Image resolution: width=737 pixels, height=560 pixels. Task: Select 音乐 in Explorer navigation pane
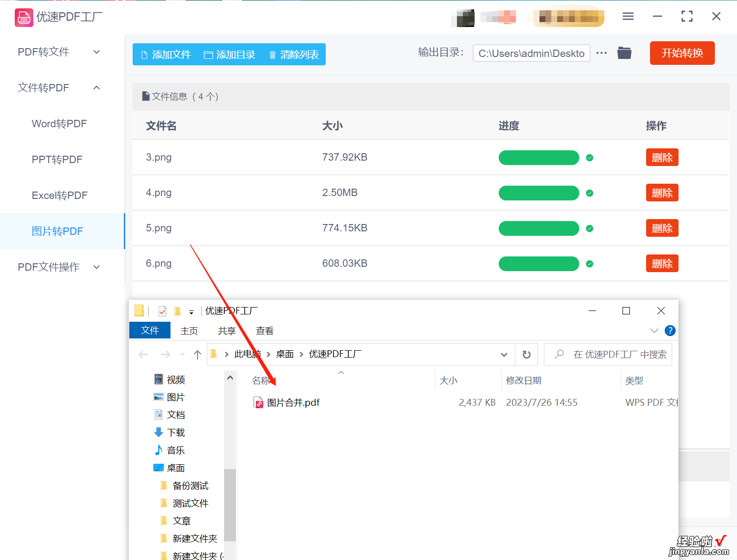coord(170,450)
